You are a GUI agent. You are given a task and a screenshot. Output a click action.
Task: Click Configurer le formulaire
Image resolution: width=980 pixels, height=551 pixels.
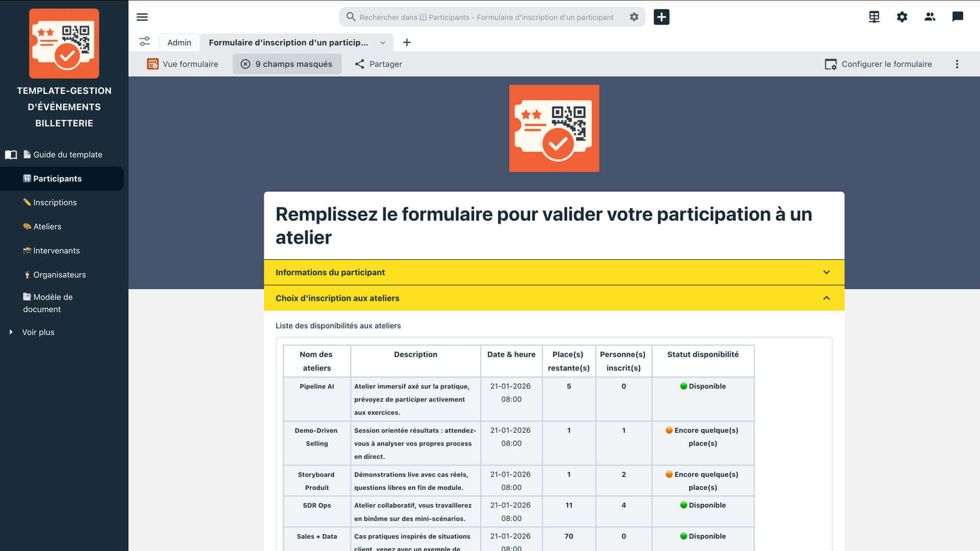[878, 64]
